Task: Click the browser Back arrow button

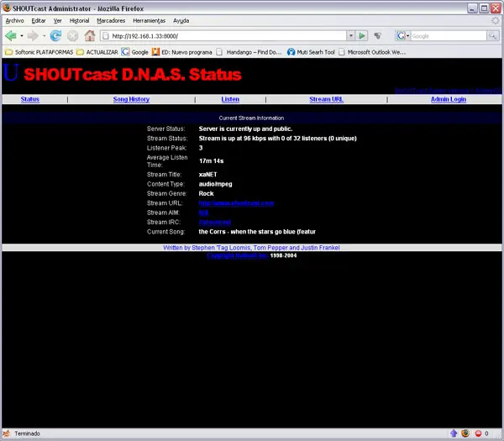Action: 11,35
